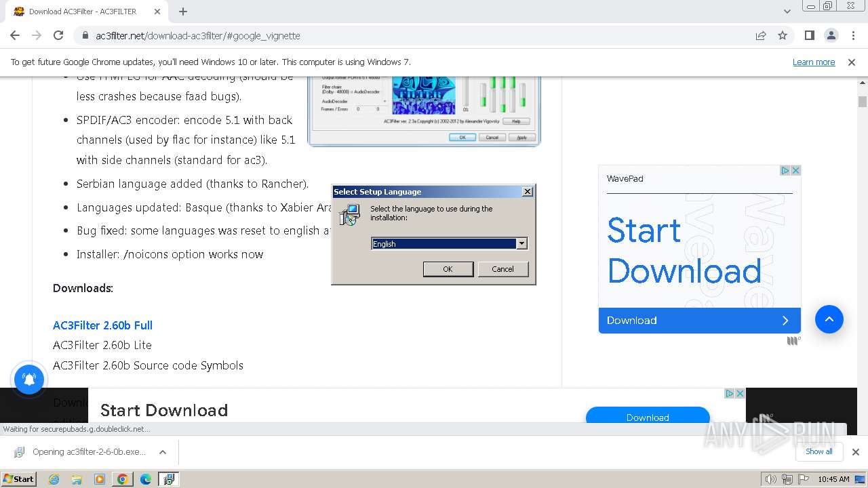Go back in Chrome
868x488 pixels.
click(x=15, y=35)
